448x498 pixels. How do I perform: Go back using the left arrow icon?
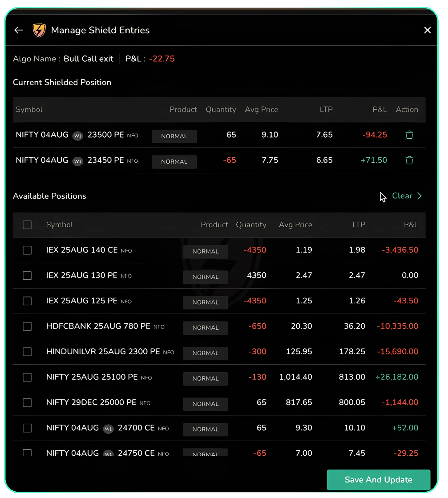click(19, 30)
